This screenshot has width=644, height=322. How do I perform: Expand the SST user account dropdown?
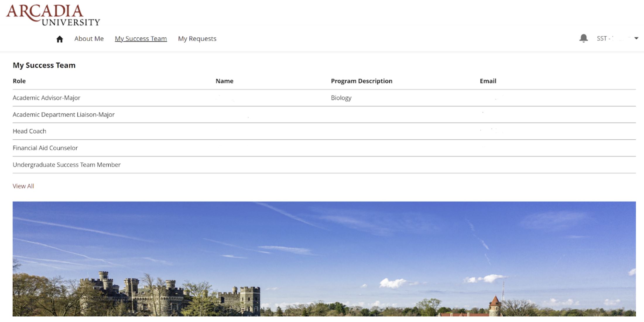[x=636, y=38]
